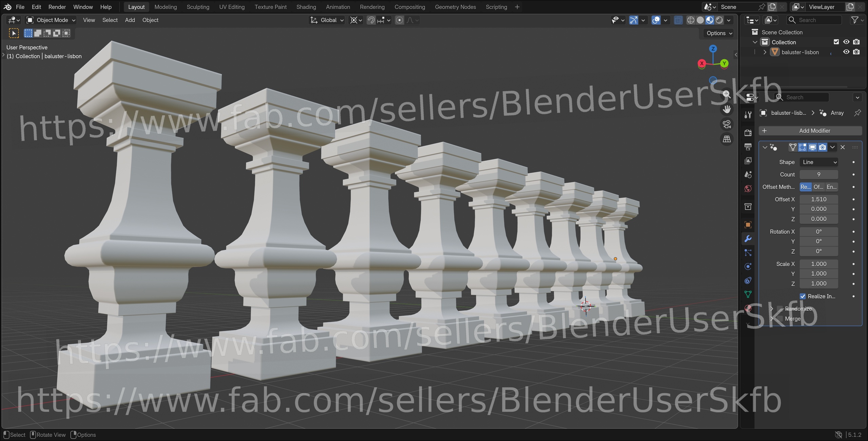Image resolution: width=868 pixels, height=441 pixels.
Task: Click the outliner Search field
Action: [x=814, y=20]
